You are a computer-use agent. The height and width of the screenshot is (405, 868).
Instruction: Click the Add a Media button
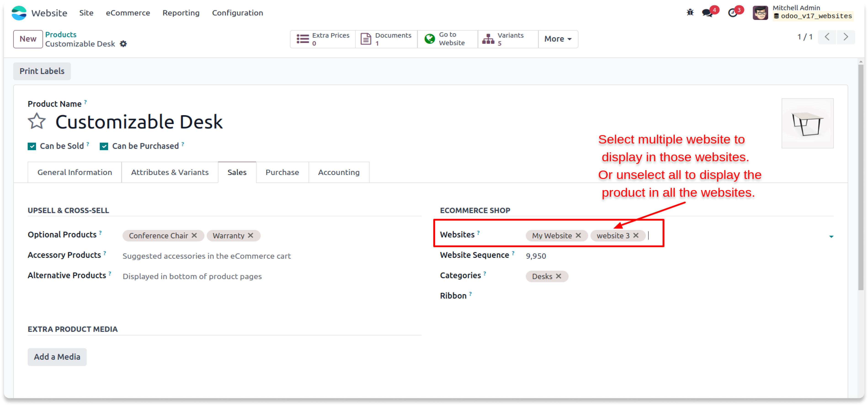click(57, 357)
